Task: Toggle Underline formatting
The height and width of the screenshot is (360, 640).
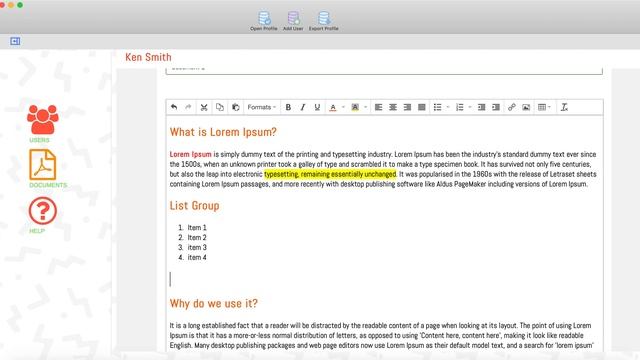Action: [317, 107]
